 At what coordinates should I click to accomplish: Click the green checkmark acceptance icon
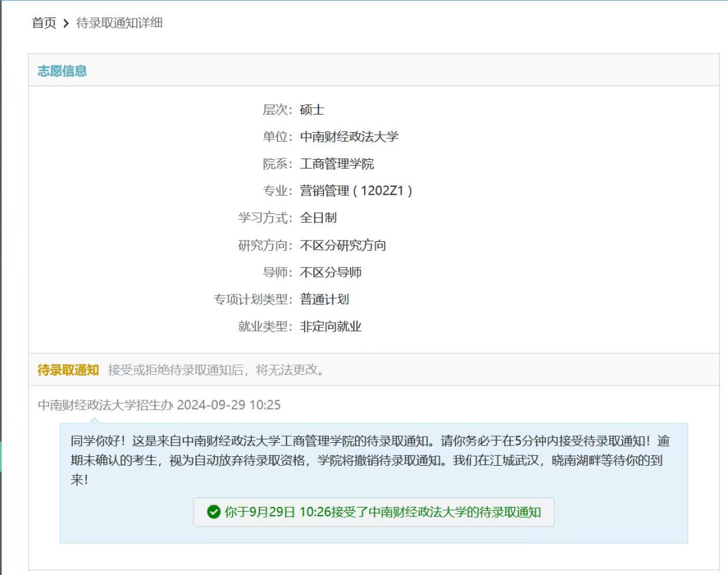click(x=214, y=512)
